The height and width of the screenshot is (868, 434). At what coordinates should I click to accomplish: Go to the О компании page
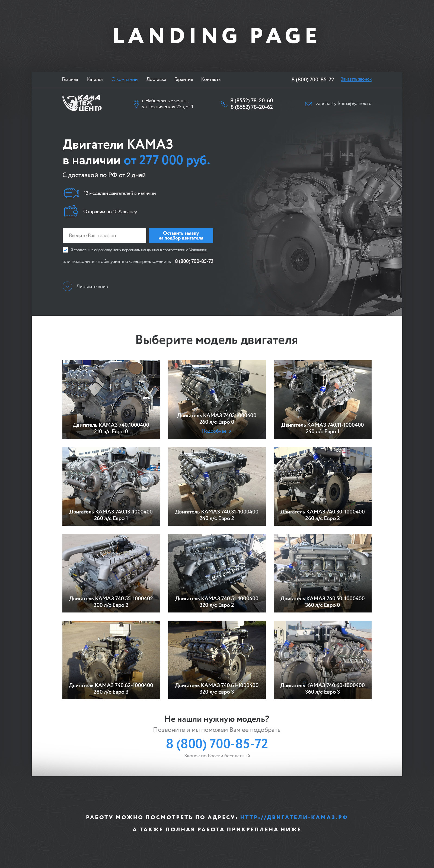pyautogui.click(x=124, y=79)
